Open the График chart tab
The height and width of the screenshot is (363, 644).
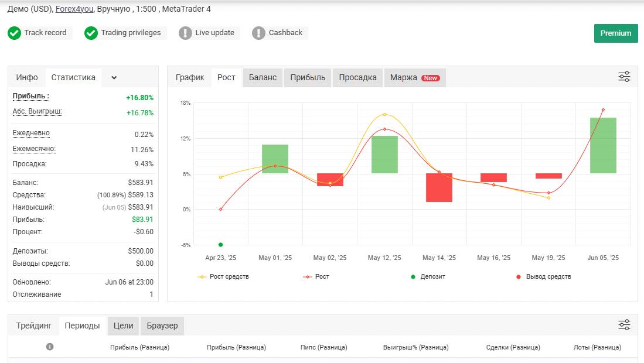point(190,77)
